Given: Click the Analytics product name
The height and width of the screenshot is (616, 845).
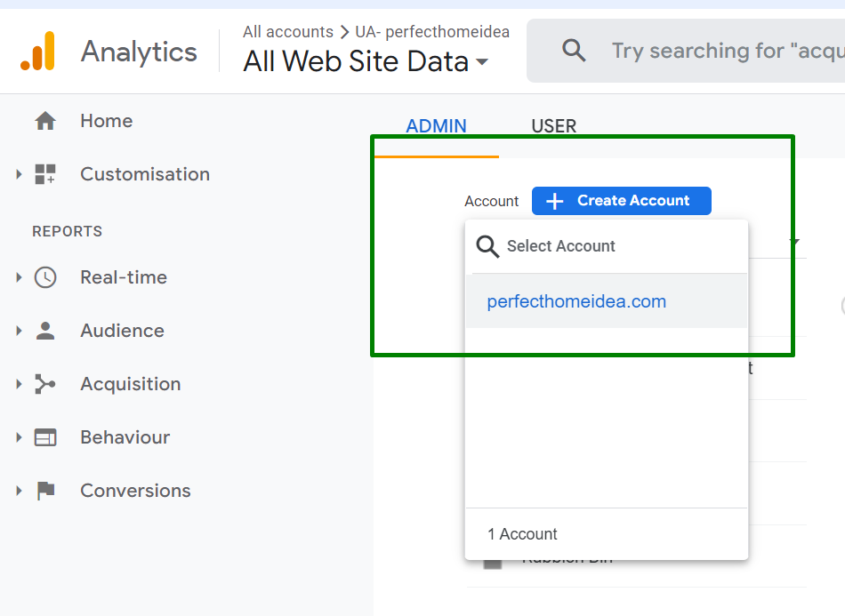Looking at the screenshot, I should pyautogui.click(x=139, y=52).
